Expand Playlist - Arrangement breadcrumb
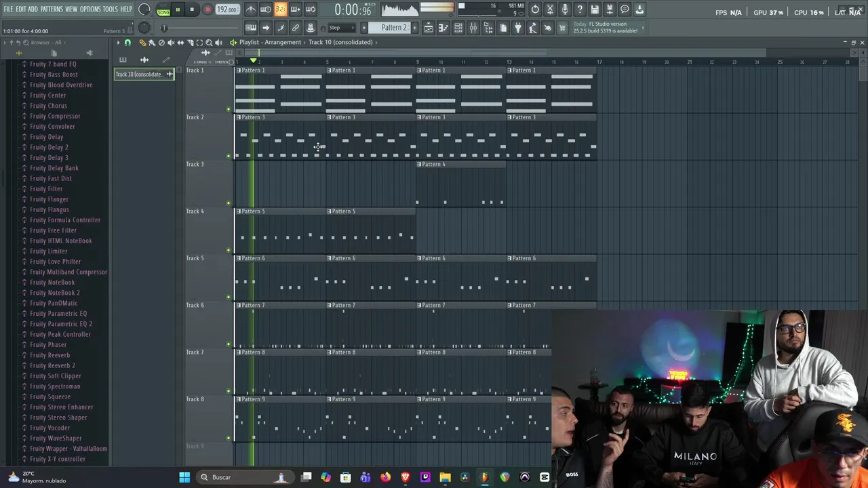 pyautogui.click(x=270, y=42)
